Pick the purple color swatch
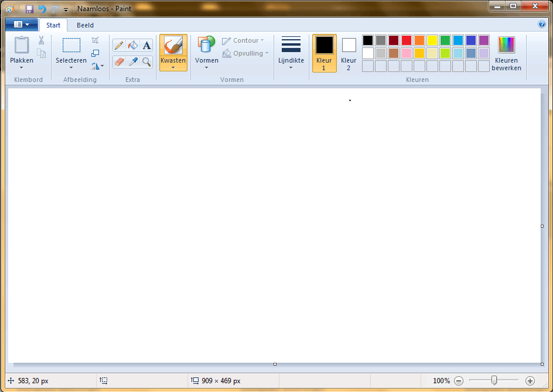This screenshot has height=392, width=553. (x=484, y=40)
